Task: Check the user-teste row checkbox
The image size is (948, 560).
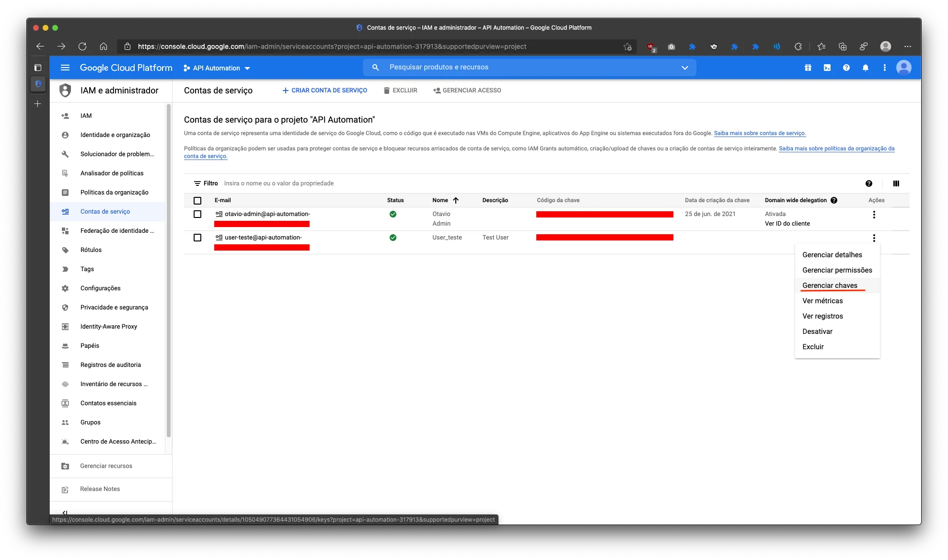Action: (x=197, y=238)
